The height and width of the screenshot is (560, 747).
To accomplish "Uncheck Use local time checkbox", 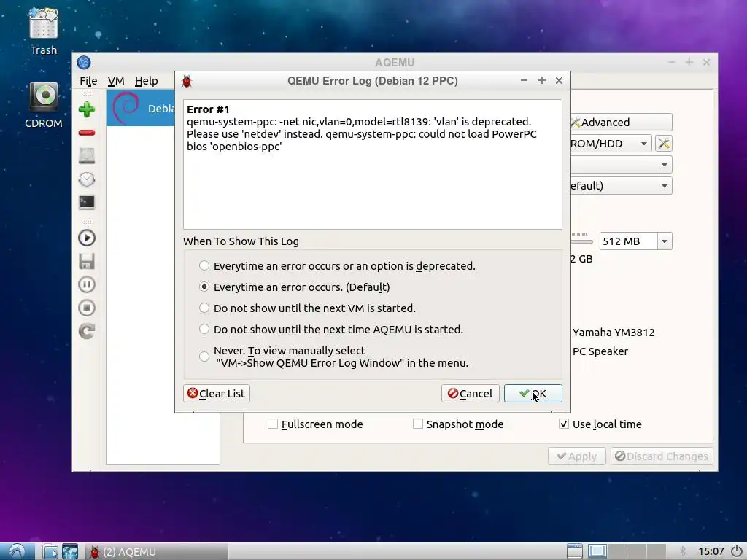I will tap(564, 424).
